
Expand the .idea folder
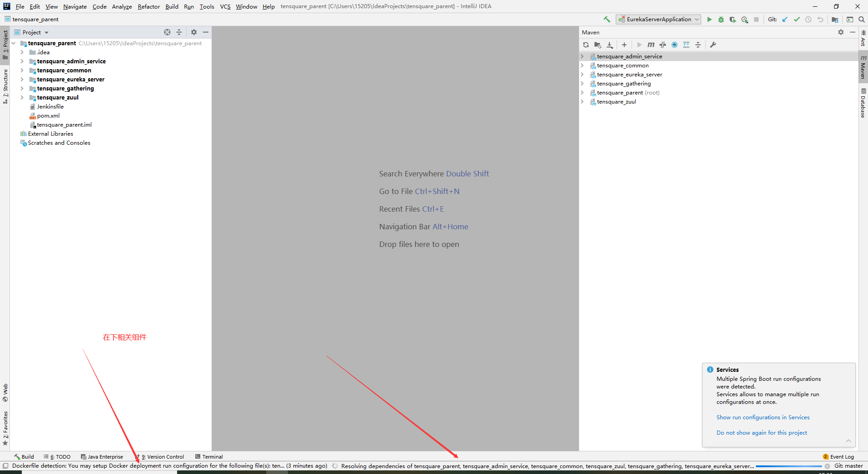pos(22,52)
